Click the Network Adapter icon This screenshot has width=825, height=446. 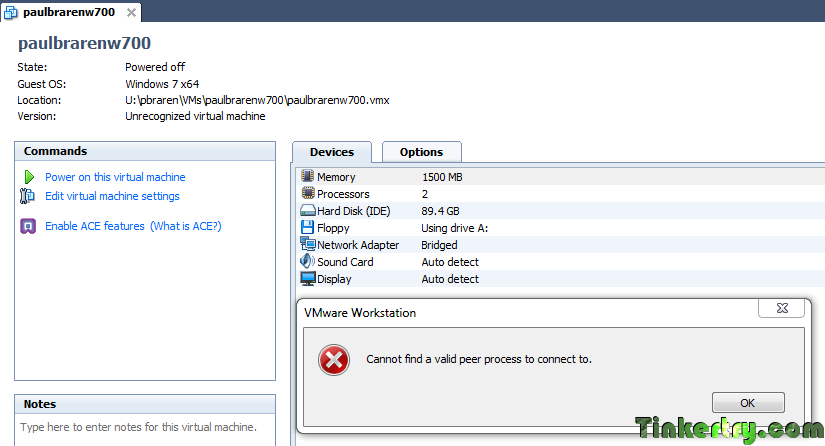click(x=308, y=244)
